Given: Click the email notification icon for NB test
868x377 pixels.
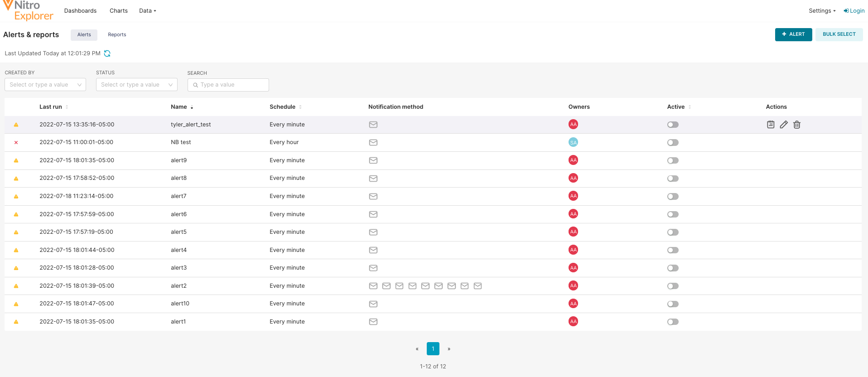Looking at the screenshot, I should [373, 142].
